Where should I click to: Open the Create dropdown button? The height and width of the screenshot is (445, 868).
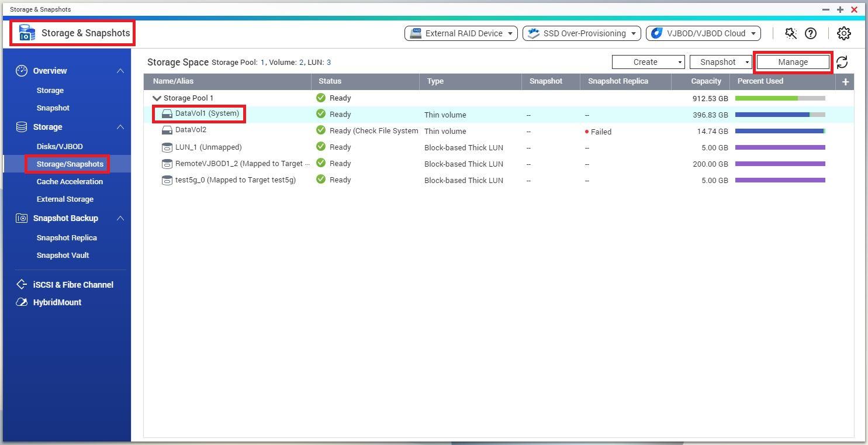[648, 62]
